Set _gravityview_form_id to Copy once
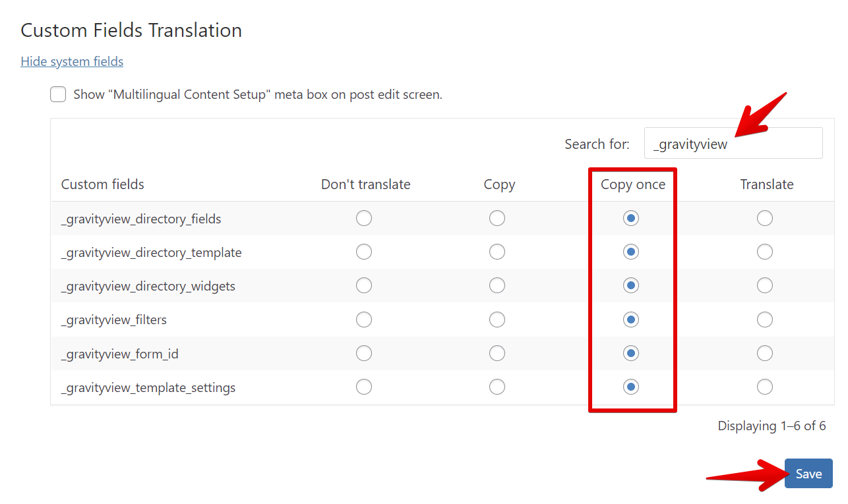 click(631, 354)
